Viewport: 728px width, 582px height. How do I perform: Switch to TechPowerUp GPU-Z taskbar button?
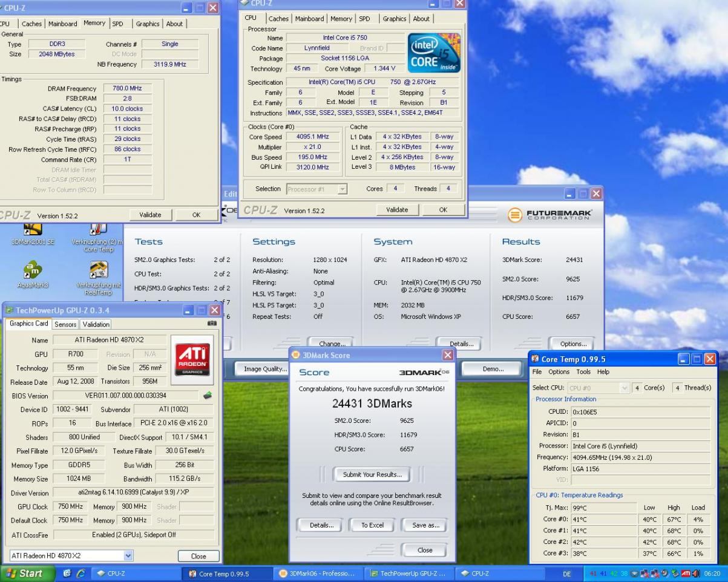[408, 574]
